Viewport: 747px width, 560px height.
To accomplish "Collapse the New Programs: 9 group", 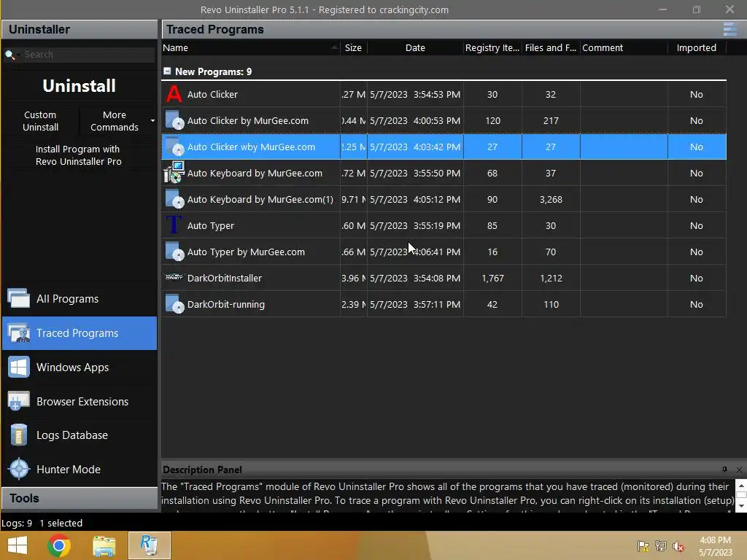I will [167, 71].
